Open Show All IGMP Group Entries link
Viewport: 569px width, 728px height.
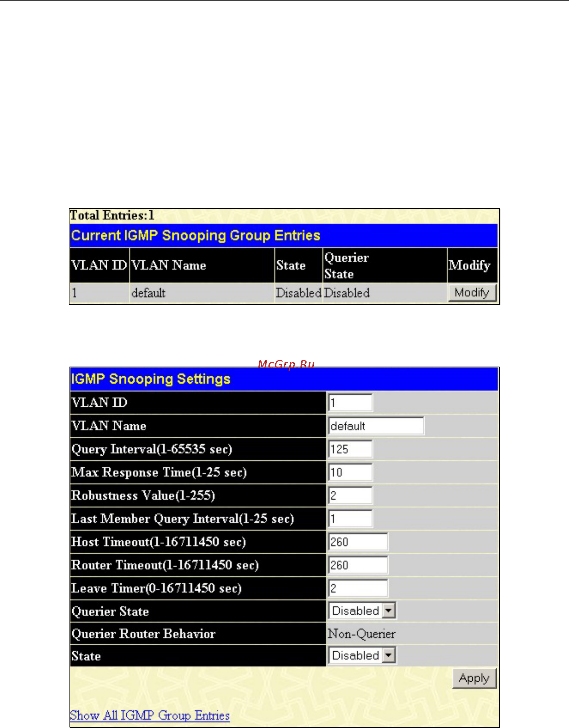click(x=150, y=716)
